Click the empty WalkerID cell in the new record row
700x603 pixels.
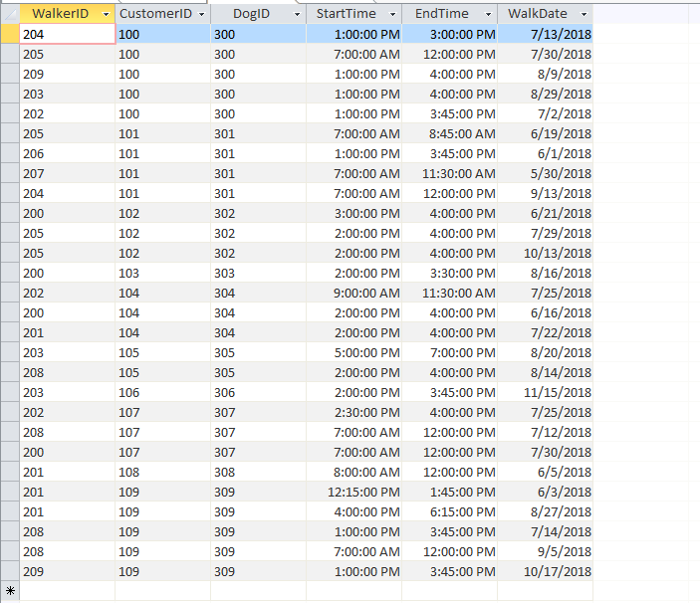click(x=68, y=591)
